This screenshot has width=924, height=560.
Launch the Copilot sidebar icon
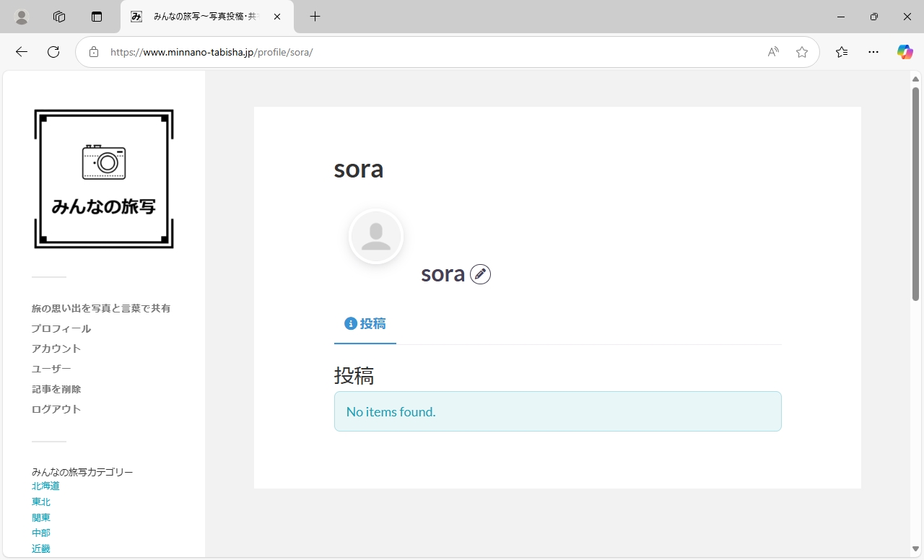click(x=905, y=52)
